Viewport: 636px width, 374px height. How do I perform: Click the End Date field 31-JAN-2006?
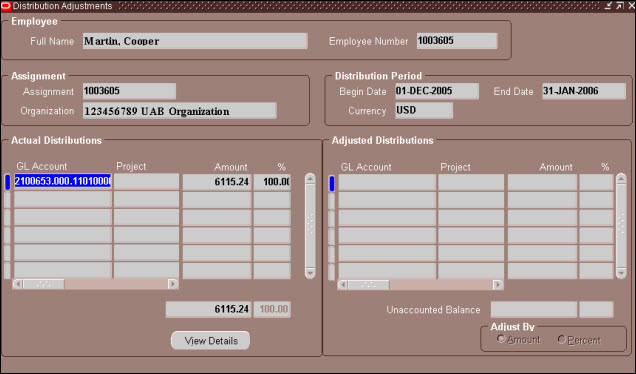point(584,91)
